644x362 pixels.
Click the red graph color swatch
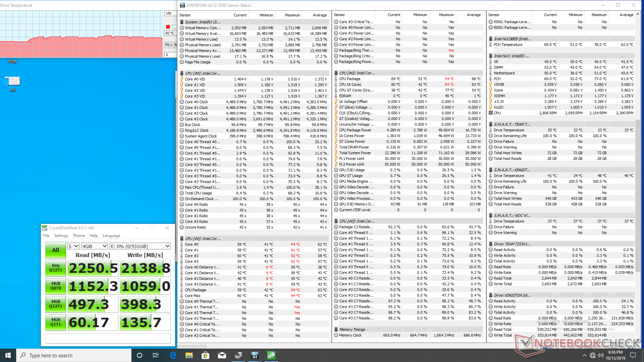(168, 27)
